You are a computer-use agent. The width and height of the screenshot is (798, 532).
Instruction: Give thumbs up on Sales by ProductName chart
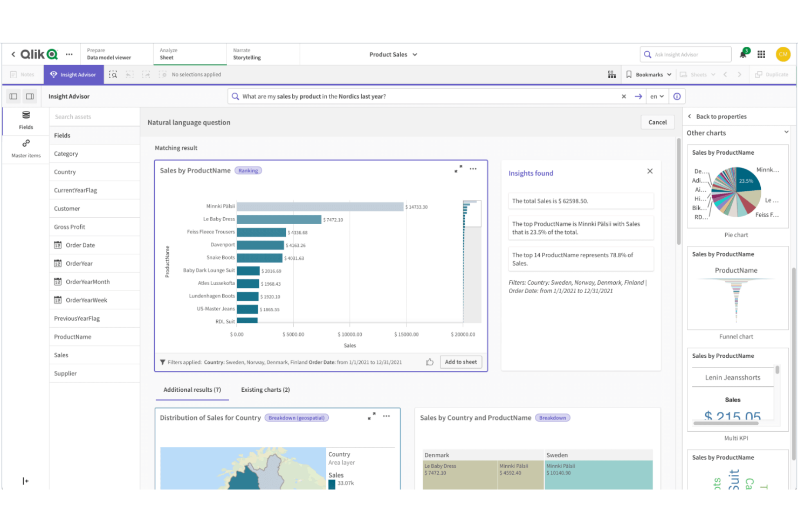(x=430, y=362)
